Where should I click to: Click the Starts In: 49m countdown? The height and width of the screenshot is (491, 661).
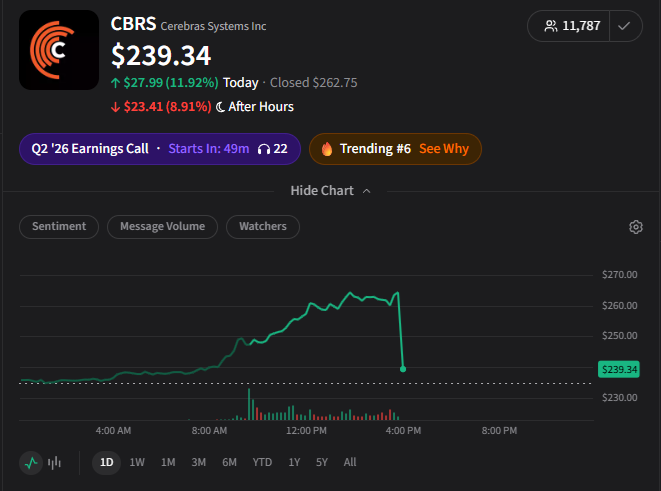[x=209, y=149]
